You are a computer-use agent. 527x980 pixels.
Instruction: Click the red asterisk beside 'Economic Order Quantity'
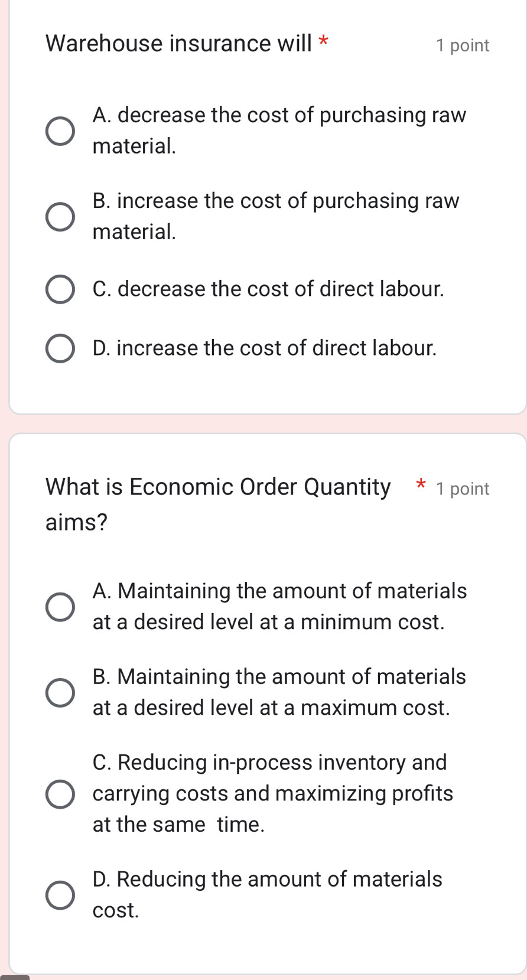[x=420, y=486]
